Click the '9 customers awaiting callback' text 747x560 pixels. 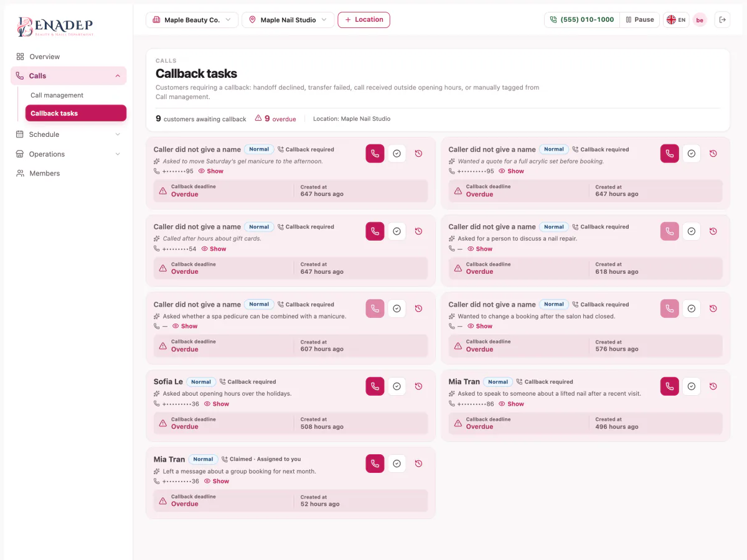point(201,119)
